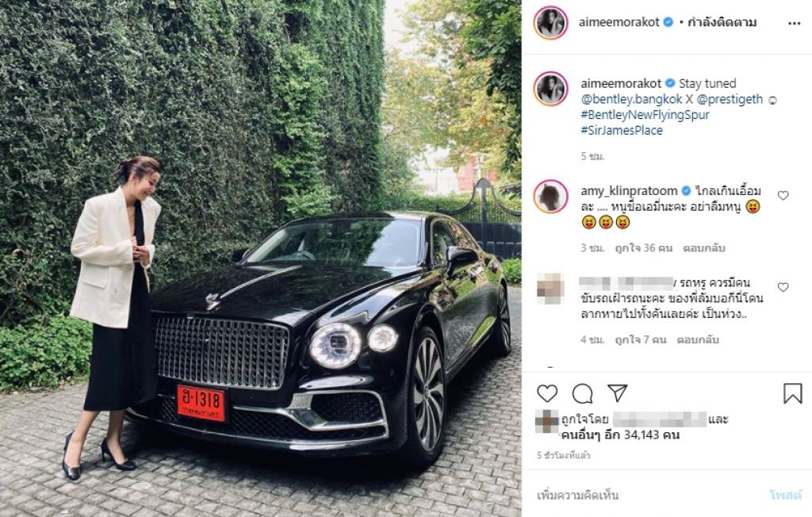Share post via paper plane icon
Screen dimensions: 812x517
(x=617, y=393)
